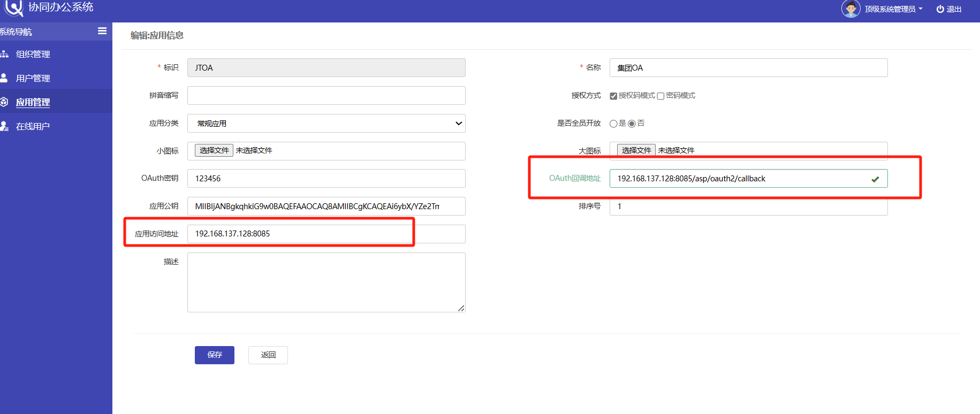Click the power icon next to 退出
Image resolution: width=980 pixels, height=414 pixels.
coord(940,9)
